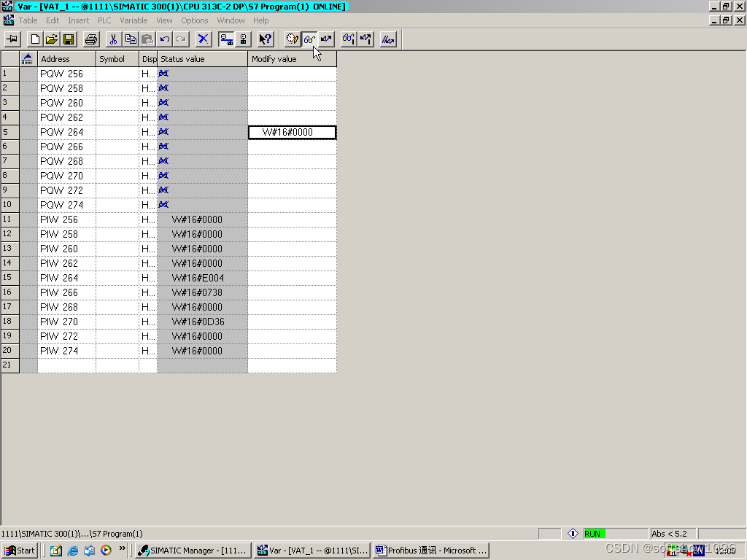The height and width of the screenshot is (560, 747).
Task: Create a new variable table
Action: tap(35, 39)
